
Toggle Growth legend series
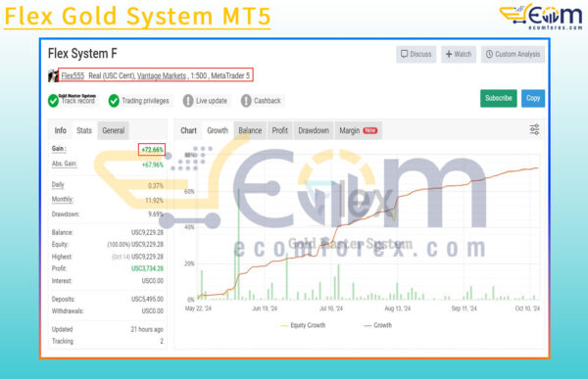tap(378, 325)
